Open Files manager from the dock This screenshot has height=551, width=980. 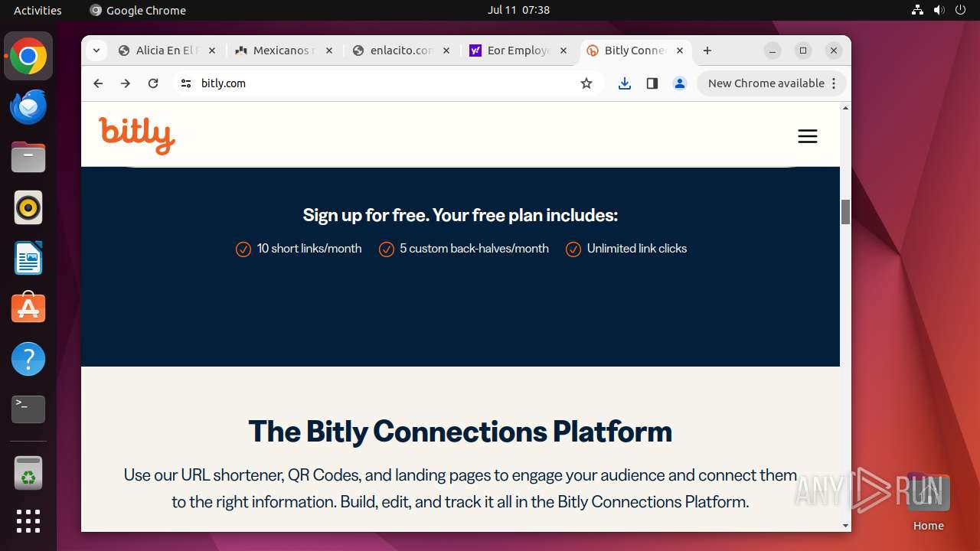(28, 158)
